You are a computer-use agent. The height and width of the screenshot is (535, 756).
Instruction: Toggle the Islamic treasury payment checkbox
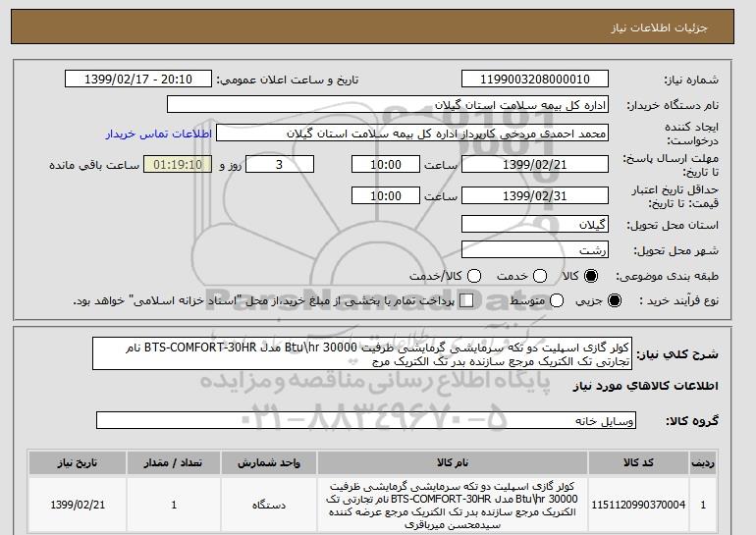[x=466, y=300]
